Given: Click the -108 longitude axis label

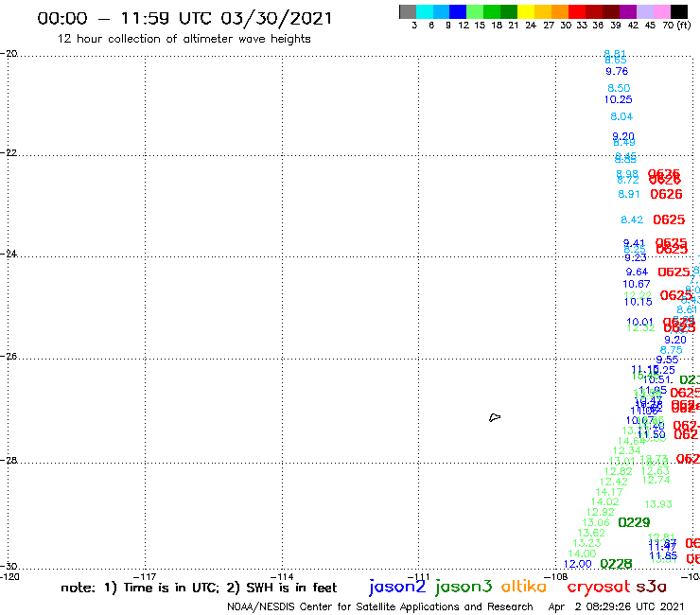Looking at the screenshot, I should tap(556, 576).
